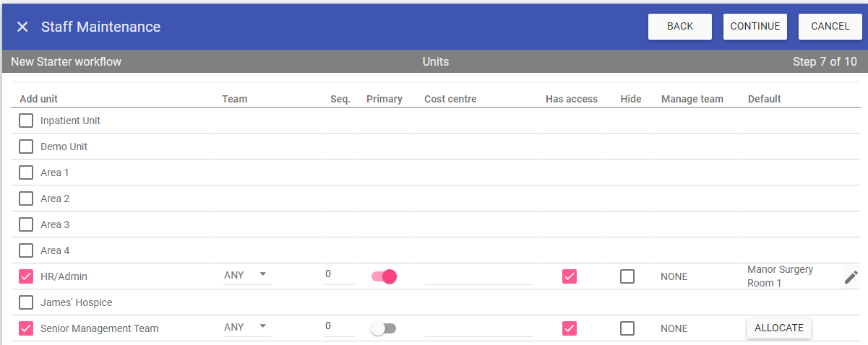Enable the Area 3 unit checkbox

26,224
